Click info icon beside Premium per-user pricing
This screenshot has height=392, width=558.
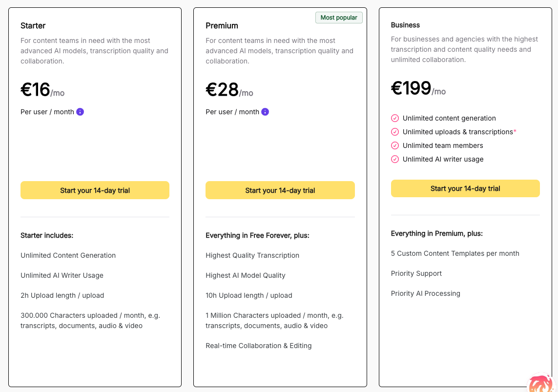[265, 112]
